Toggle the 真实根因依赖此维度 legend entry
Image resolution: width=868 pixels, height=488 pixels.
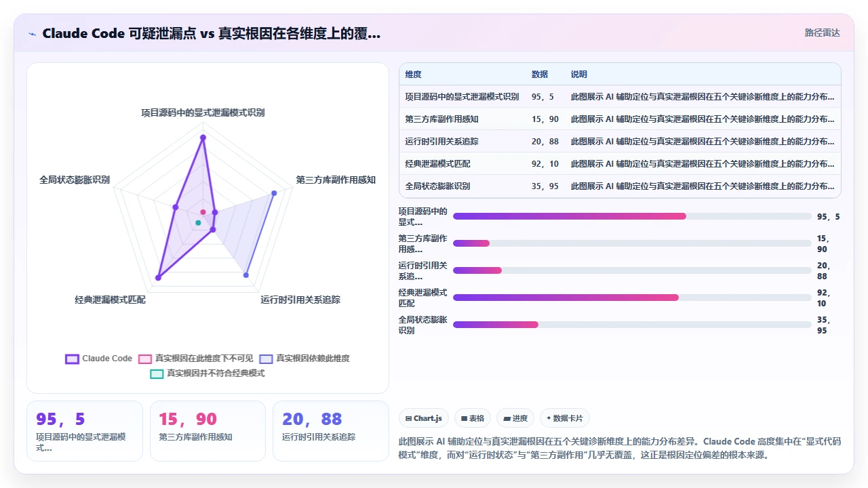304,359
